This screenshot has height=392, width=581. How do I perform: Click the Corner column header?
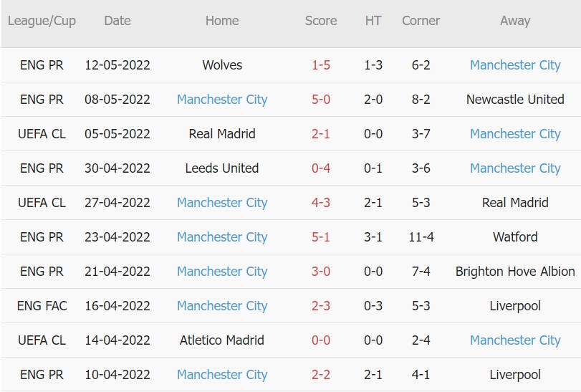(x=421, y=21)
